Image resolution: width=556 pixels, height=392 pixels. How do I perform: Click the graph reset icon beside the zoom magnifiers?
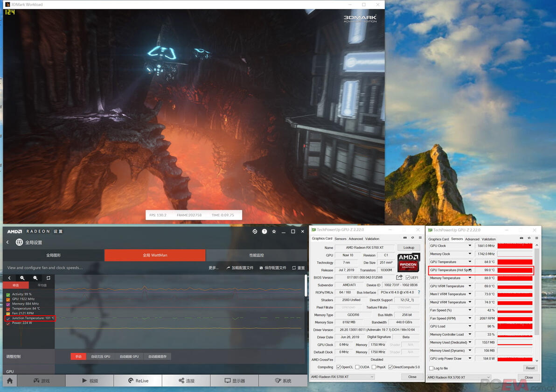tap(48, 278)
